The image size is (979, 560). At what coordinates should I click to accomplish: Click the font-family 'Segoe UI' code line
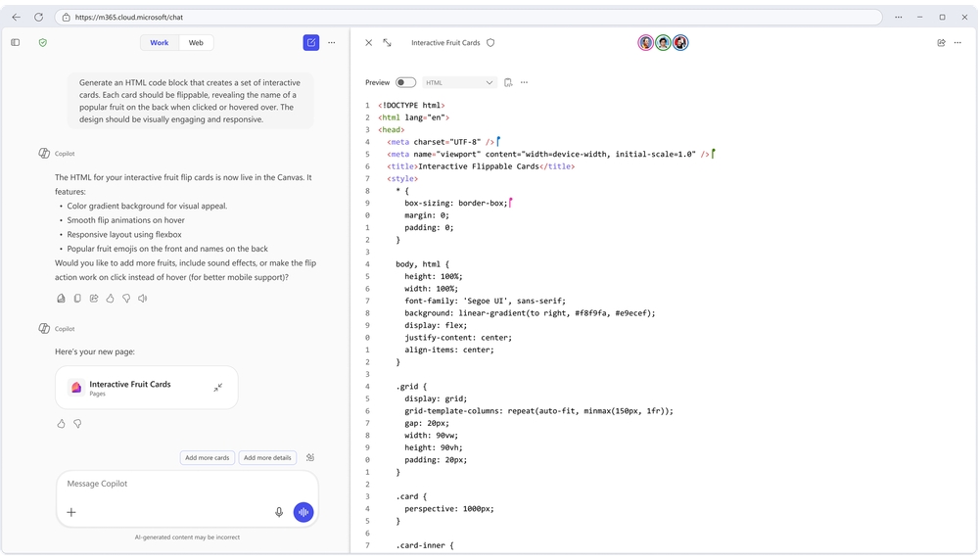(x=486, y=301)
